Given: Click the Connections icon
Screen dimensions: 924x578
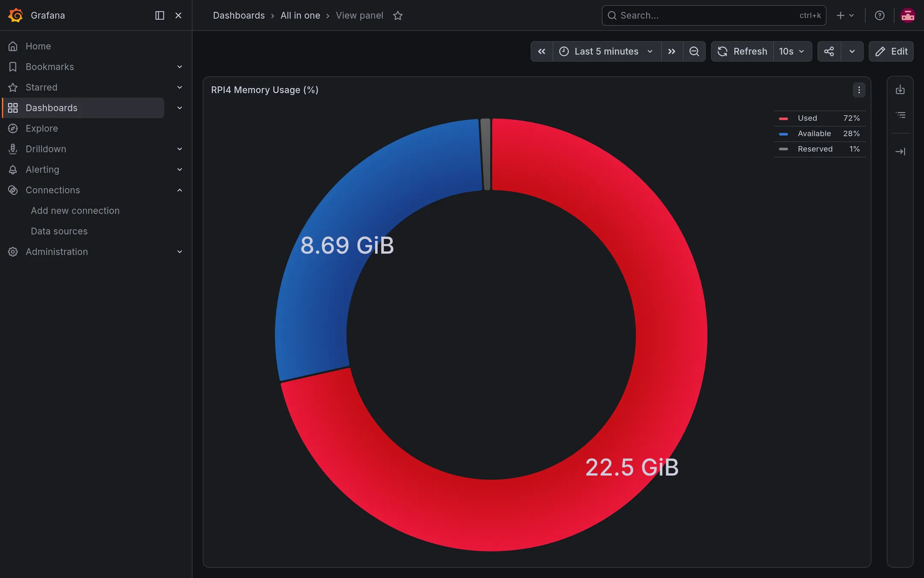Looking at the screenshot, I should pyautogui.click(x=13, y=190).
